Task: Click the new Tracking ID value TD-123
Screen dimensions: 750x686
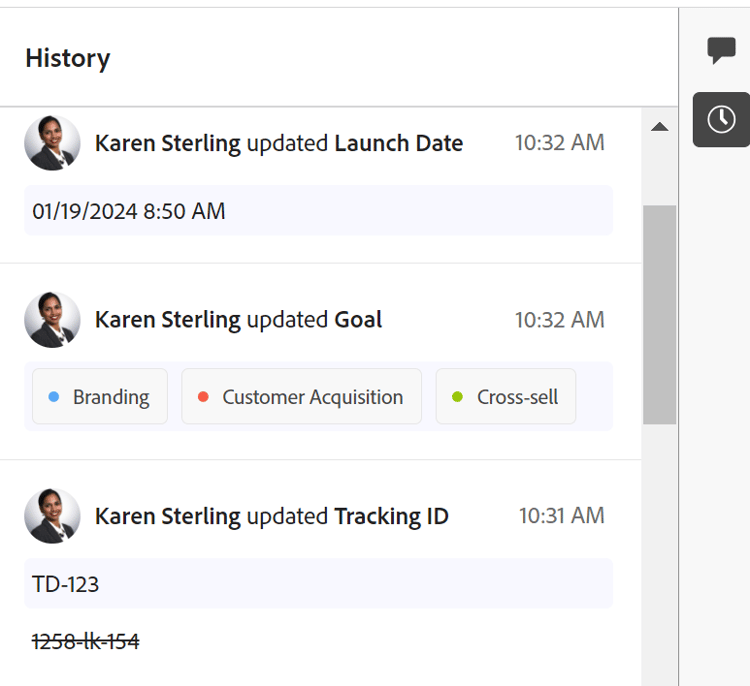Action: pyautogui.click(x=66, y=584)
